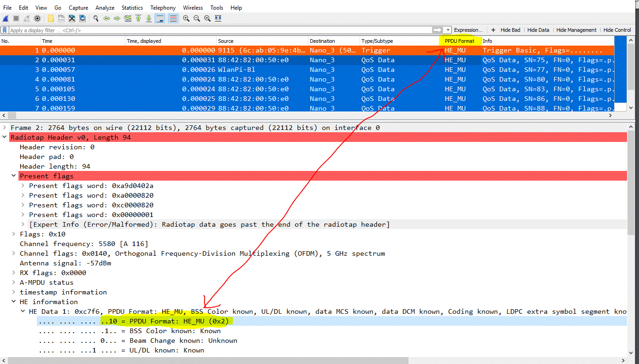Open the Statistics menu
Image resolution: width=639 pixels, height=364 pixels.
[132, 7]
